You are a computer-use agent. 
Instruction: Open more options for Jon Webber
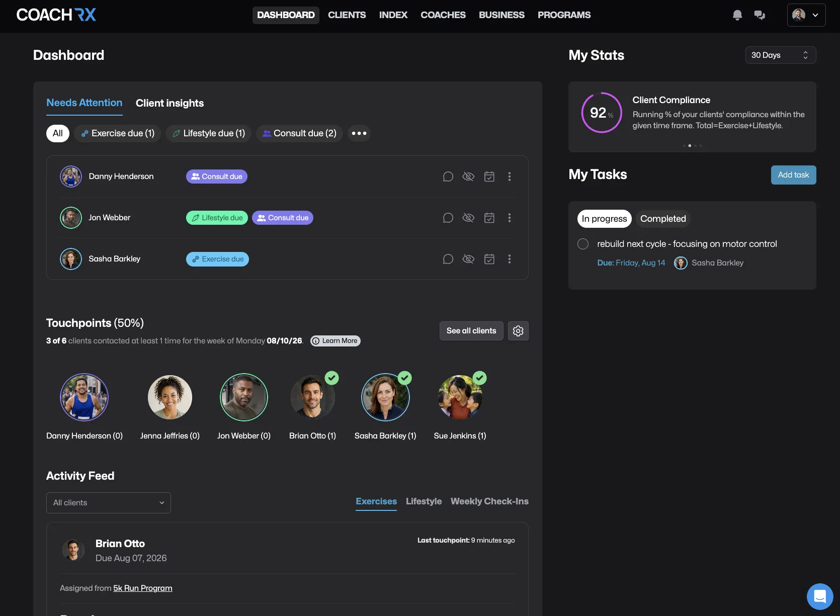pyautogui.click(x=510, y=218)
